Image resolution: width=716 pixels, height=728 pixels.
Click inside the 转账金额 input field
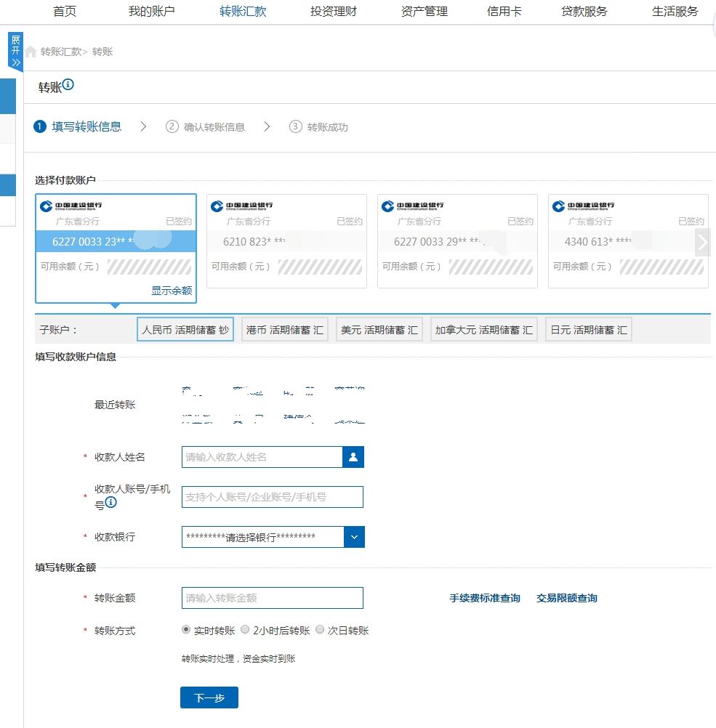272,597
